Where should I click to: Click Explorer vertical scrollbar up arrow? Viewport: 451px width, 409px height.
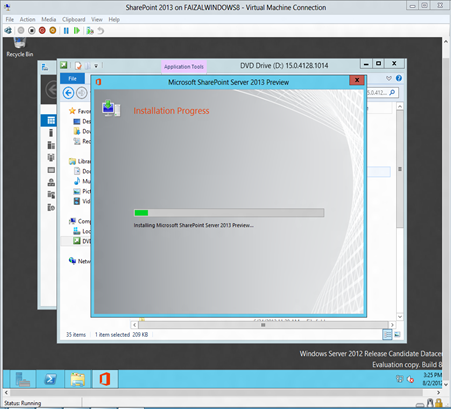tap(400, 106)
